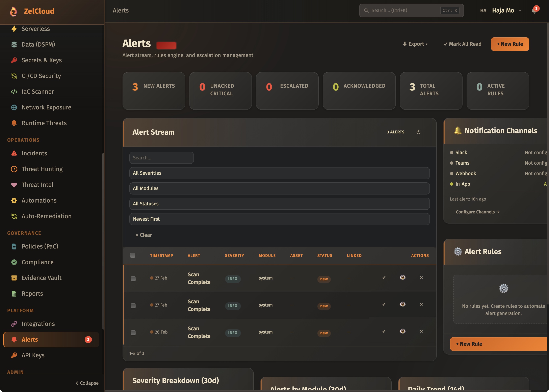Click the ZelCloud logo icon
549x392 pixels.
[x=14, y=11]
